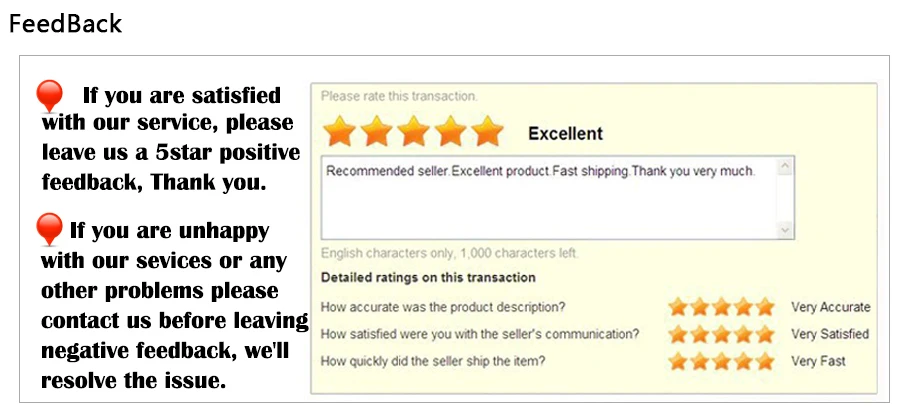Click the second large overall rating star
The width and height of the screenshot is (911, 409).
tap(376, 131)
